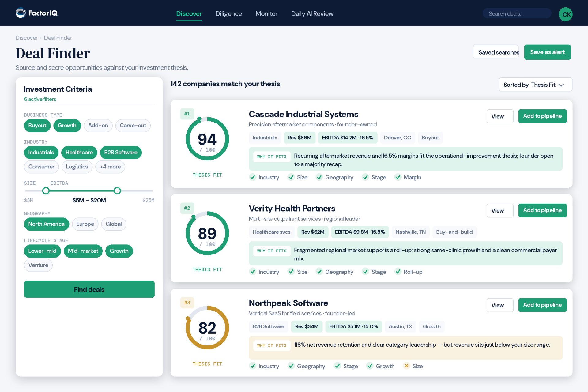Toggle the Growth business type filter
The width and height of the screenshot is (588, 392).
click(67, 126)
